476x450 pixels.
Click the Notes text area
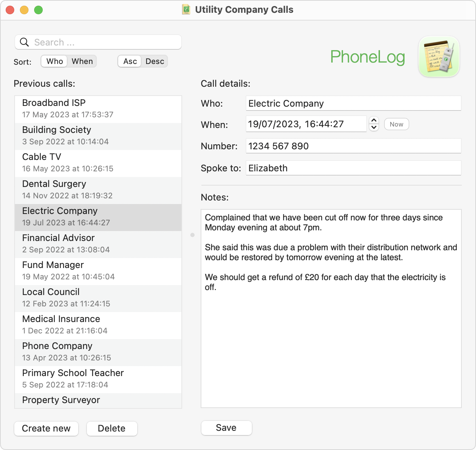(x=331, y=306)
